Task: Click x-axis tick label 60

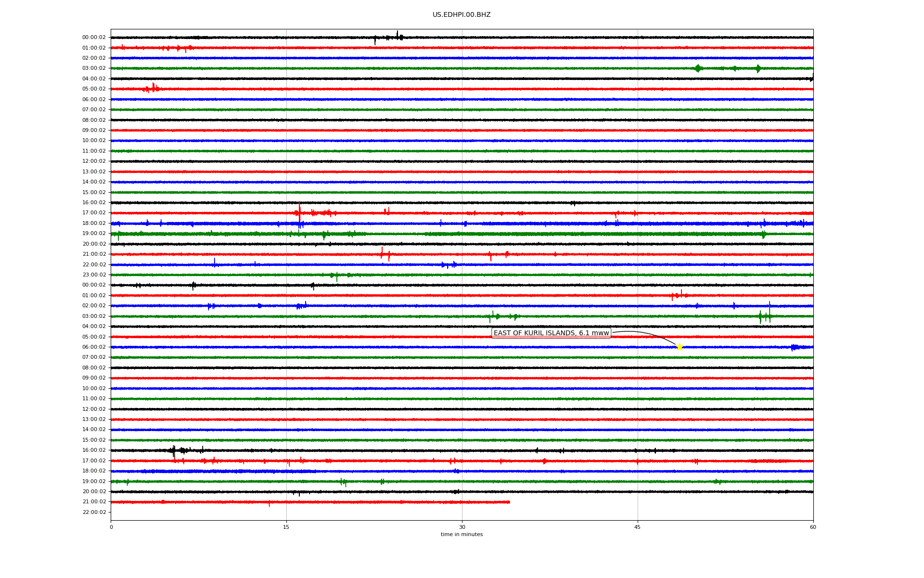Action: pyautogui.click(x=813, y=527)
